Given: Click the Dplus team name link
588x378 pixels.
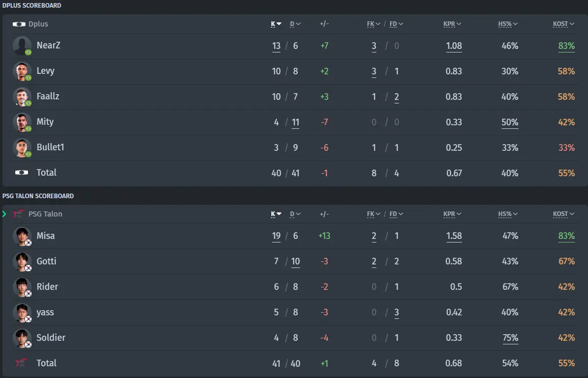Looking at the screenshot, I should click(x=38, y=24).
